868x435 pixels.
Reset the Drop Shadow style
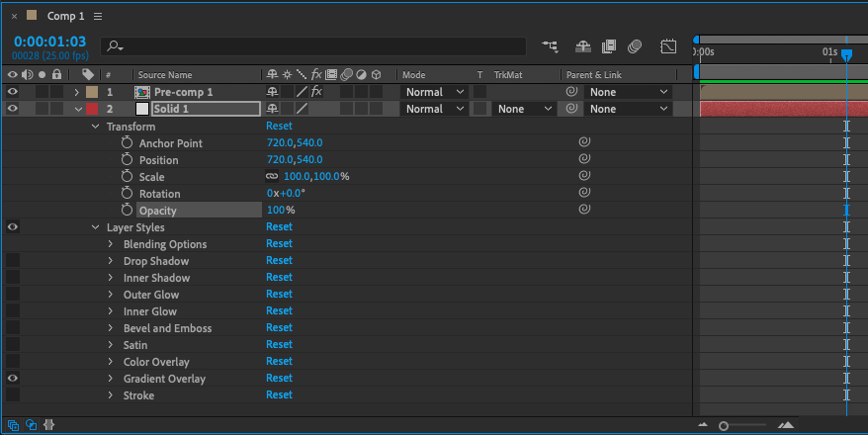pyautogui.click(x=279, y=261)
